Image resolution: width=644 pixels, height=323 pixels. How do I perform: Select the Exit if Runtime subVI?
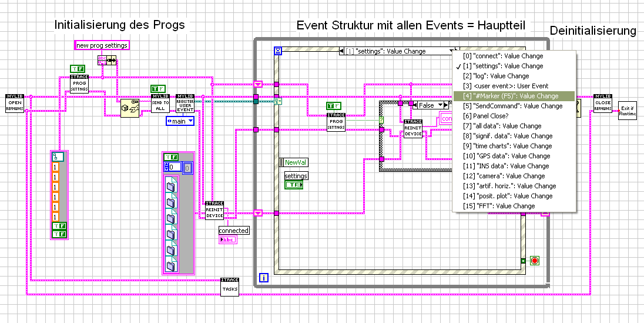click(x=628, y=110)
